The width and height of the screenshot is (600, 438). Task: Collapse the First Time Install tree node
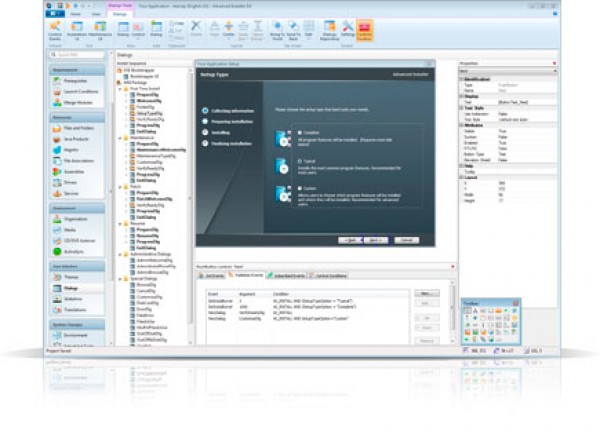pyautogui.click(x=122, y=90)
